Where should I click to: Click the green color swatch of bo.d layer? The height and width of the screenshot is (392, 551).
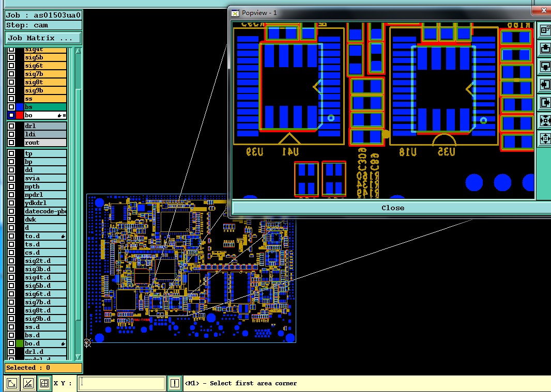click(20, 343)
